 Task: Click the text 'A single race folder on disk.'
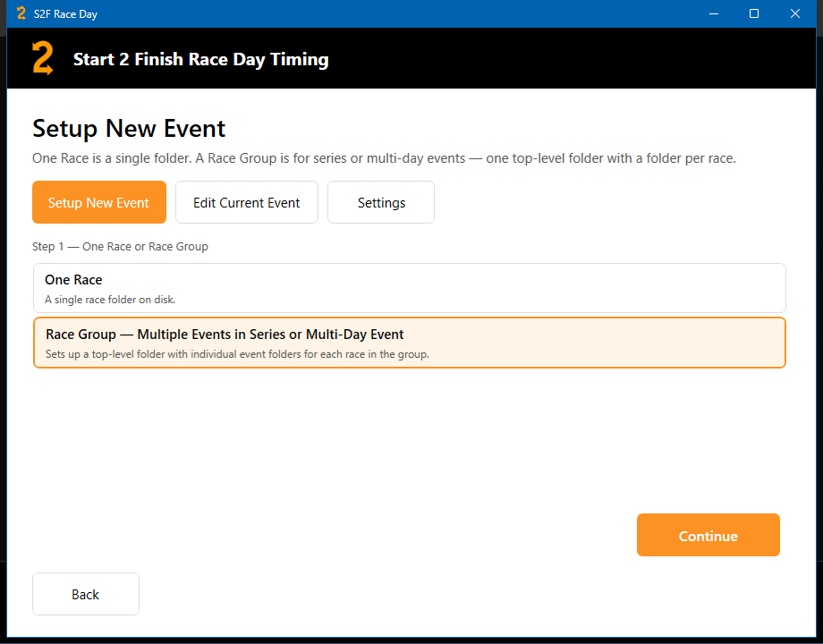click(110, 300)
